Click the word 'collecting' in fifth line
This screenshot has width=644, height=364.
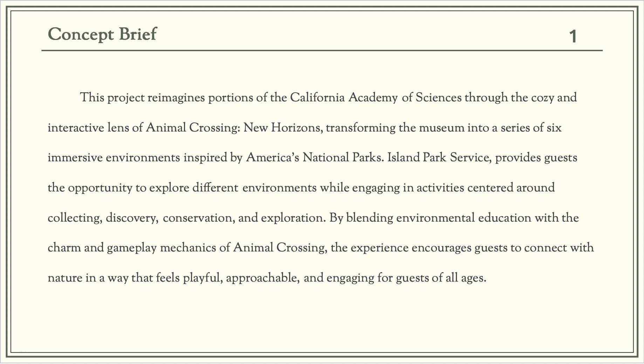pyautogui.click(x=74, y=218)
